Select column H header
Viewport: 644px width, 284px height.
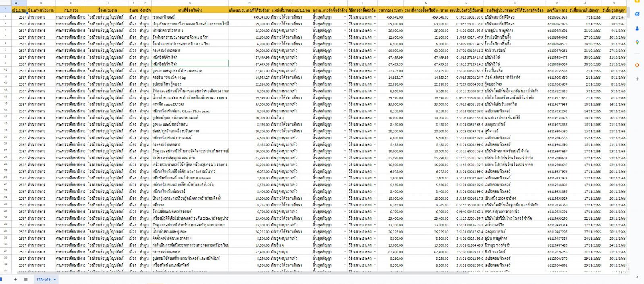[249, 3]
